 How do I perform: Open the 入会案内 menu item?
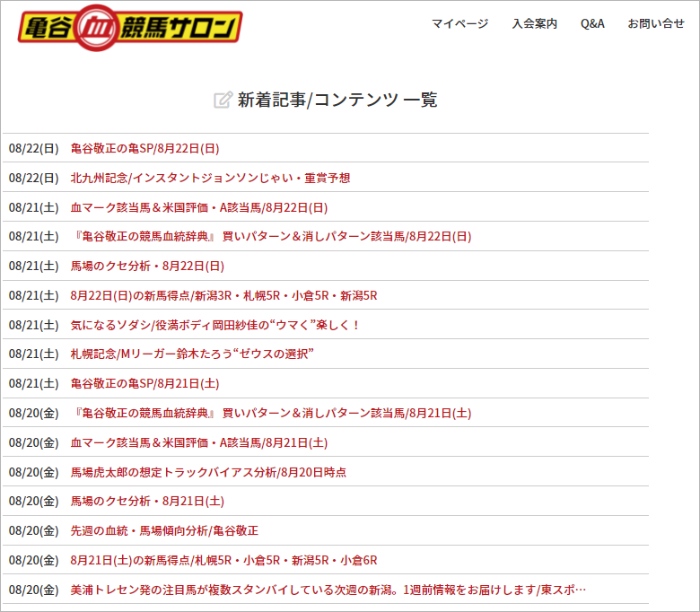pos(534,23)
